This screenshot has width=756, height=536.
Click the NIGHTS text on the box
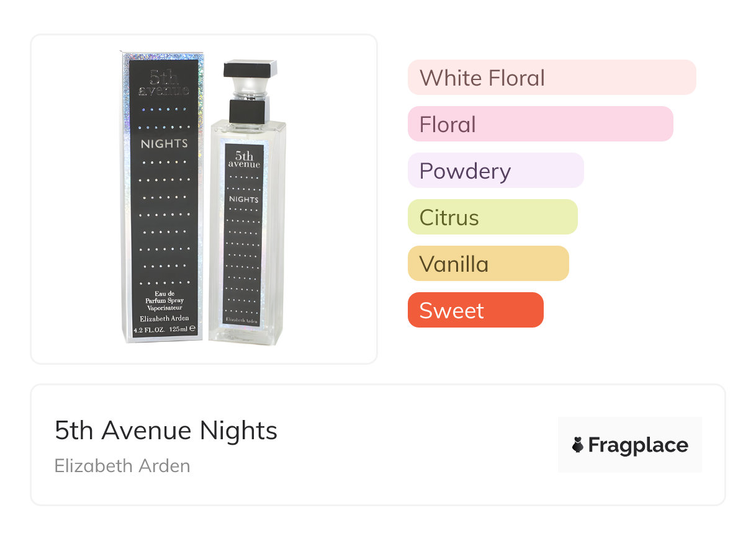pyautogui.click(x=164, y=144)
